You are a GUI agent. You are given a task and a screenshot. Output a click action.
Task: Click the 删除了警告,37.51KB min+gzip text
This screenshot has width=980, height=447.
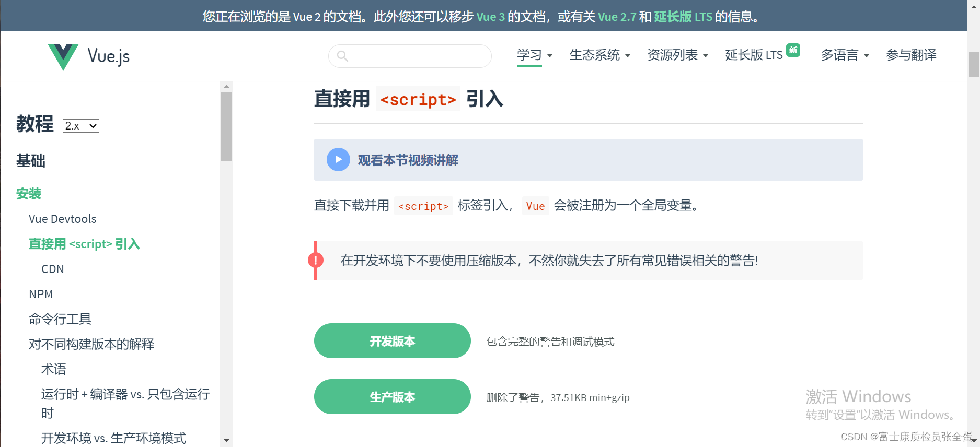558,397
